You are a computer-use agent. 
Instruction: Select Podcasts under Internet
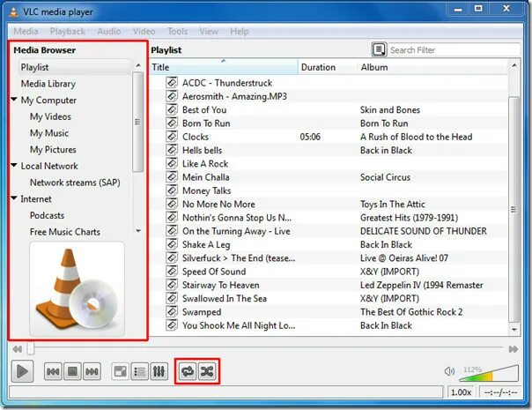coord(47,215)
